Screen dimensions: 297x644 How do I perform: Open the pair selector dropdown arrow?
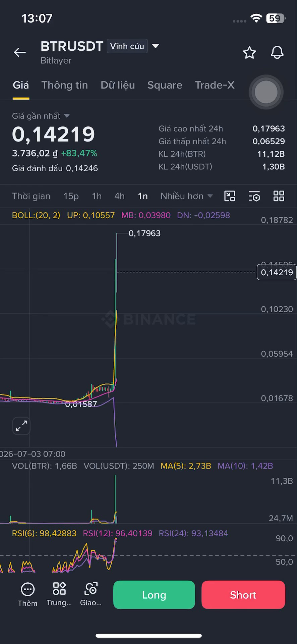click(156, 46)
